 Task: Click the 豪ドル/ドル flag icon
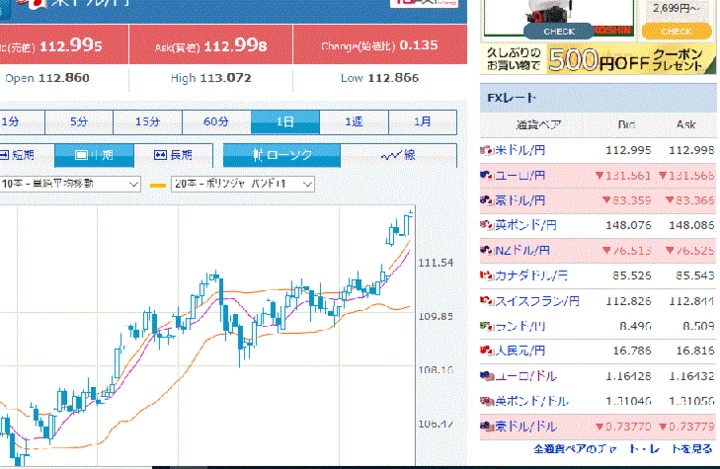tap(487, 426)
